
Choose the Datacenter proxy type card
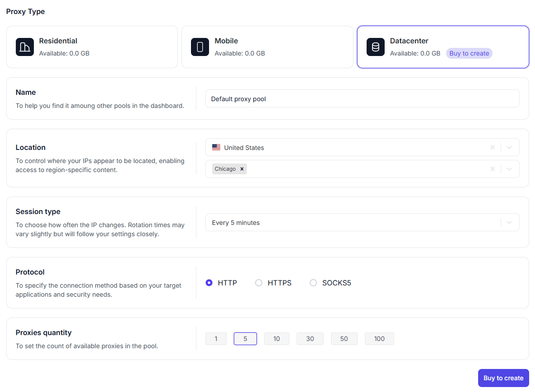[x=443, y=47]
